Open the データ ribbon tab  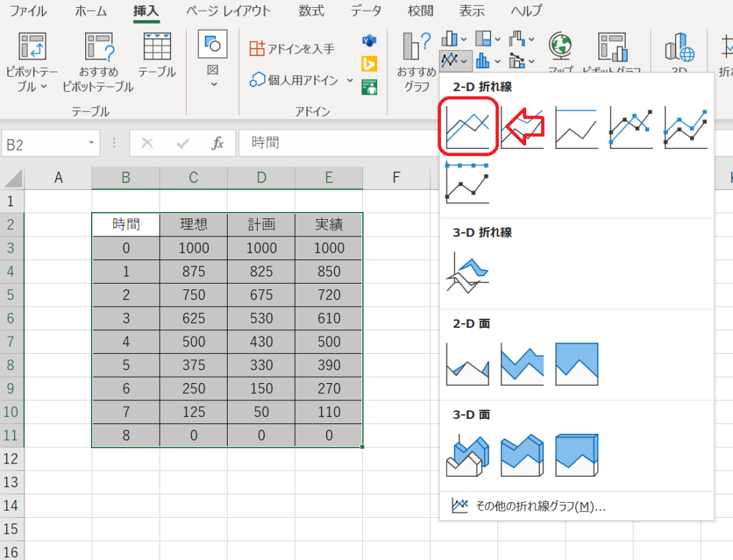366,11
